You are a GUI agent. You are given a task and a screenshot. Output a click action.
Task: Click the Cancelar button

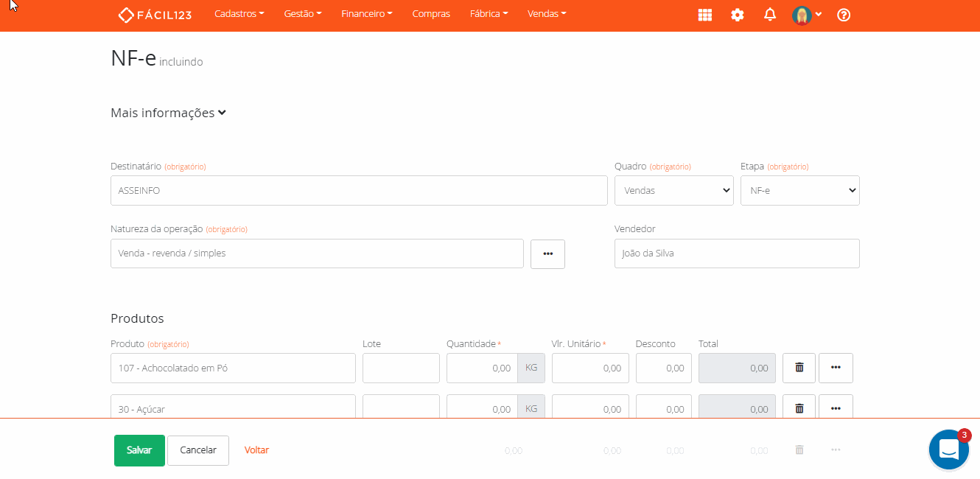tap(198, 450)
